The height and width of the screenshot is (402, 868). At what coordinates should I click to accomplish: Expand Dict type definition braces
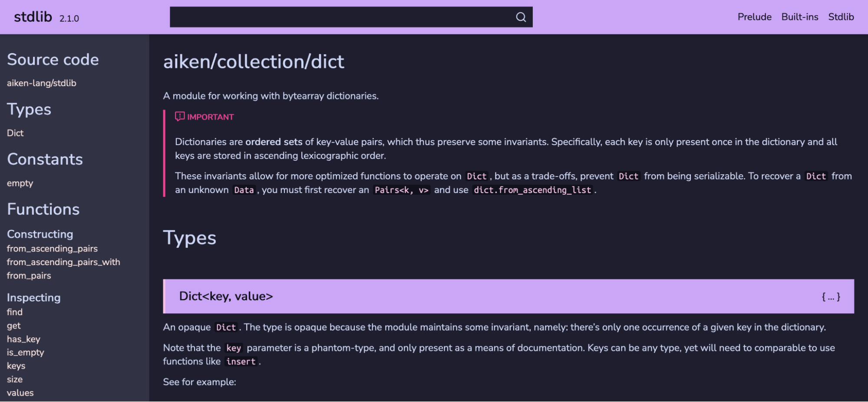831,297
